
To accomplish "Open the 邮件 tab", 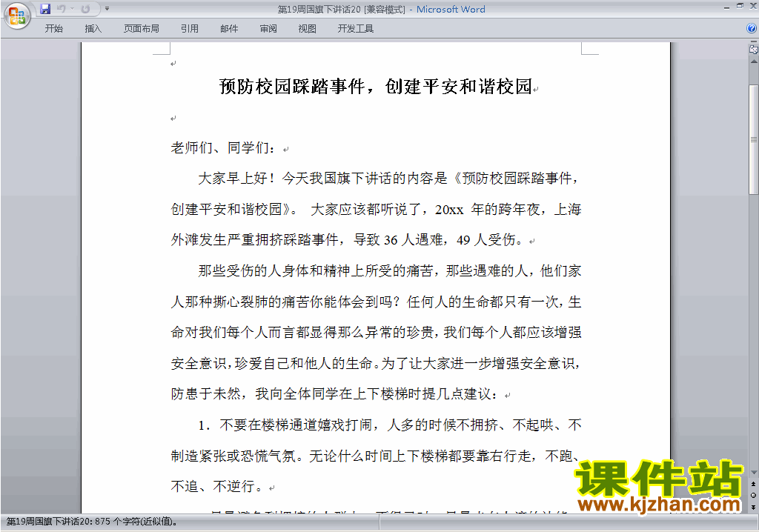I will click(229, 29).
